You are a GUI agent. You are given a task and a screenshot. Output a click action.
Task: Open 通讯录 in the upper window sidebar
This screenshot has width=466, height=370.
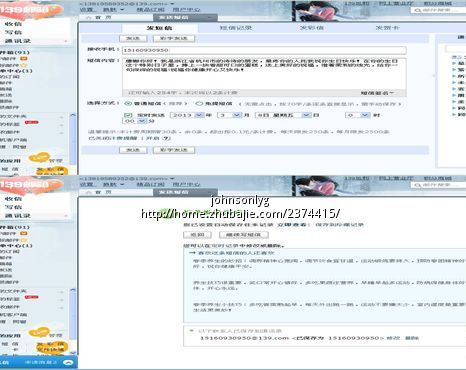(18, 41)
